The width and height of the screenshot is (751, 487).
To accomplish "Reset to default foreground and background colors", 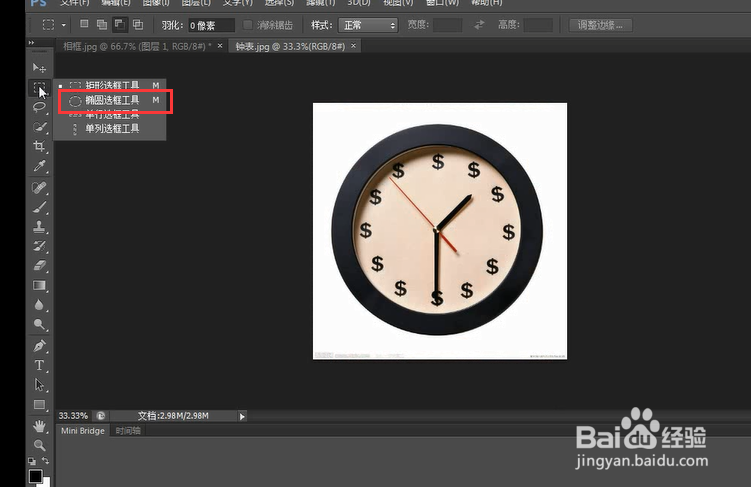I will (32, 461).
